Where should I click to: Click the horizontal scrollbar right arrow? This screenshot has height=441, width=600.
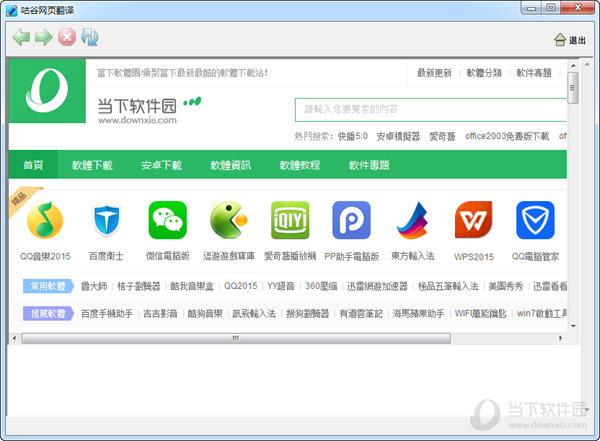[561, 338]
